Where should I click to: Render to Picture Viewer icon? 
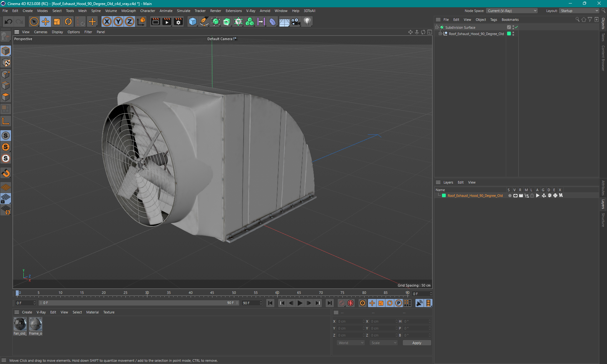(167, 21)
